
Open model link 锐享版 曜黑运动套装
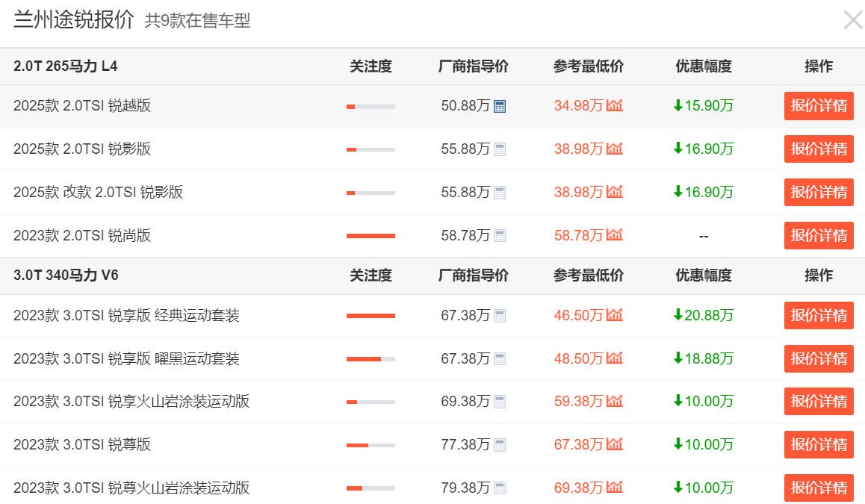coord(126,358)
